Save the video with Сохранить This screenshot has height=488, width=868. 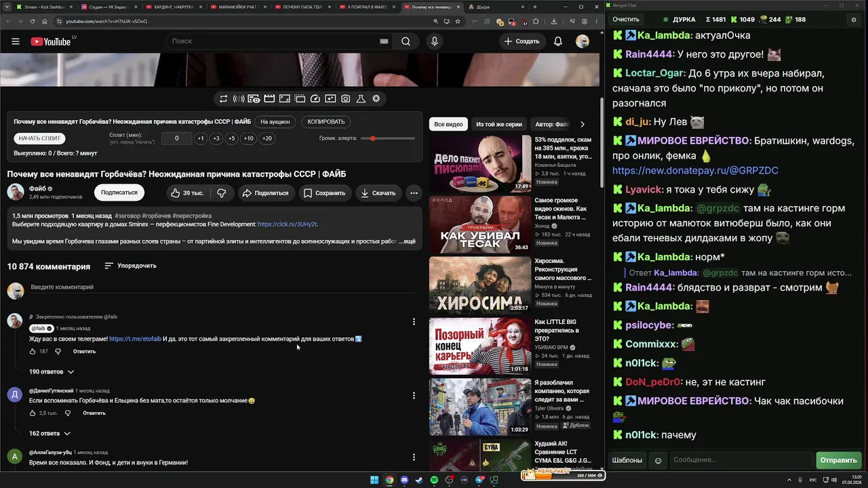pos(325,193)
